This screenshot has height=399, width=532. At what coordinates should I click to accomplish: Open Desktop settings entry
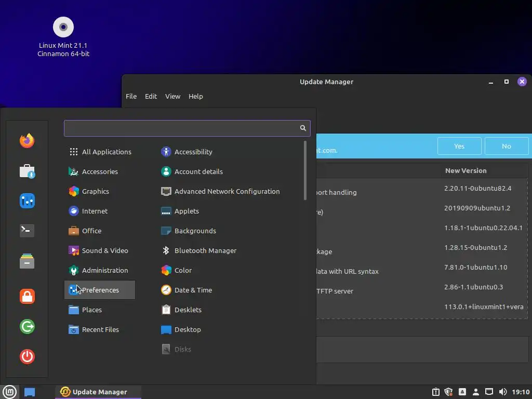tap(181, 329)
